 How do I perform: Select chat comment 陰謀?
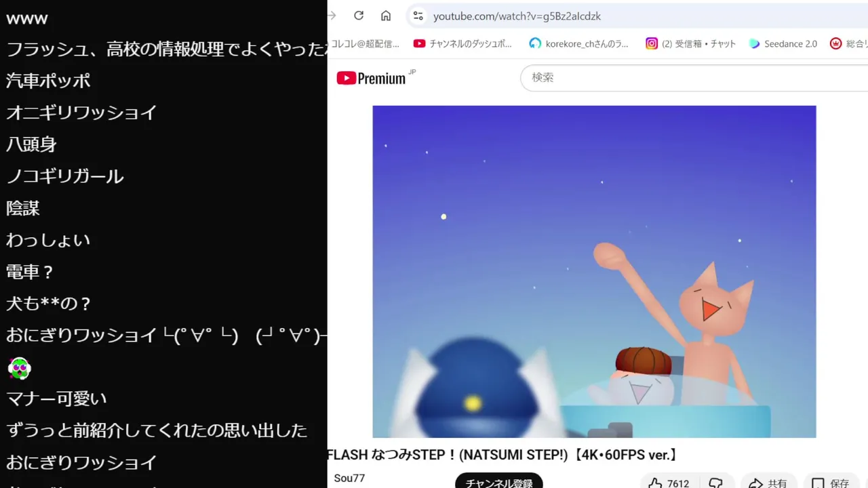[x=23, y=208]
